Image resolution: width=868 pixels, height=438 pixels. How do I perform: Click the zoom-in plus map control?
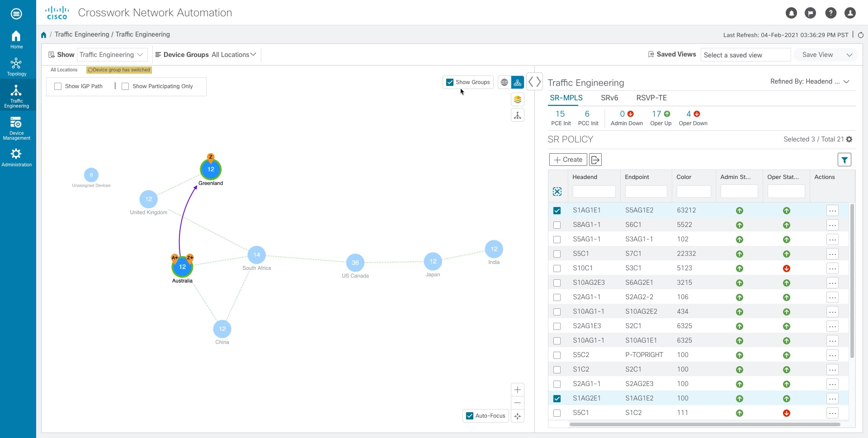[518, 390]
